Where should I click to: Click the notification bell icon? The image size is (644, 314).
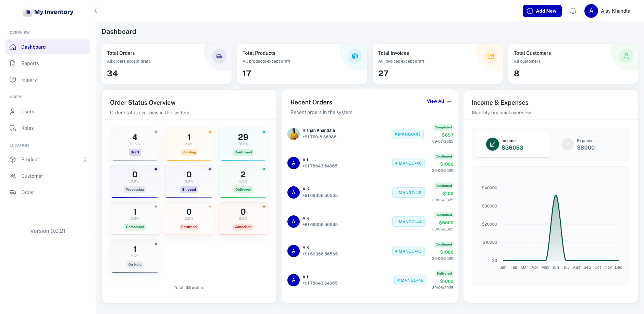pos(573,11)
